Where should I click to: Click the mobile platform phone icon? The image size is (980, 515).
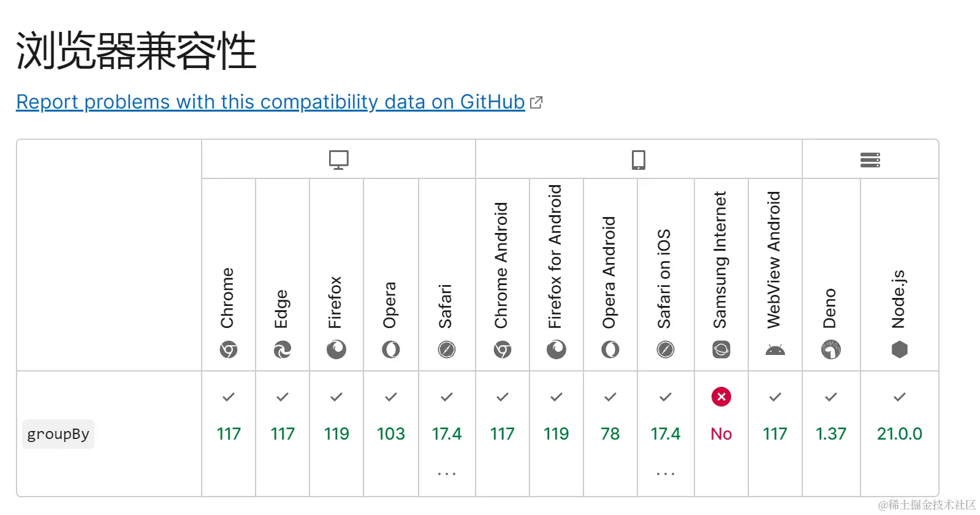(x=638, y=159)
